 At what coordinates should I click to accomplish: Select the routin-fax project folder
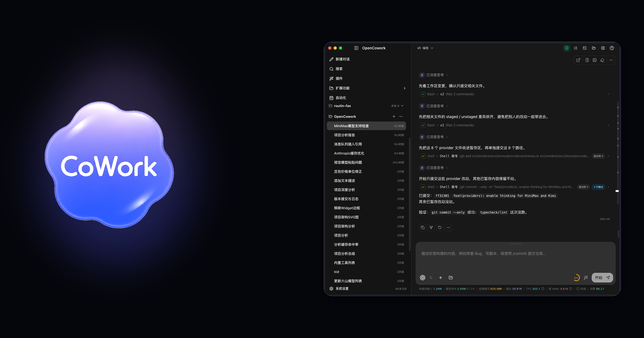342,106
